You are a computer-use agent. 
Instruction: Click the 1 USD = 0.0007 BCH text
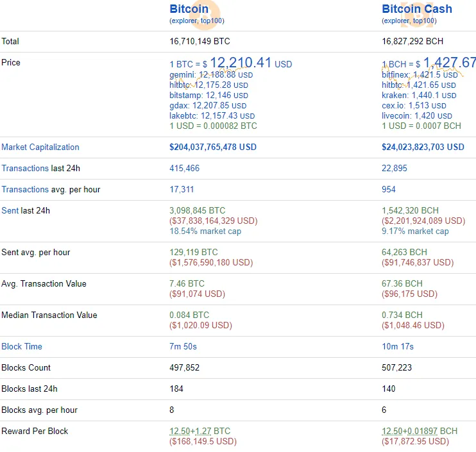click(421, 126)
